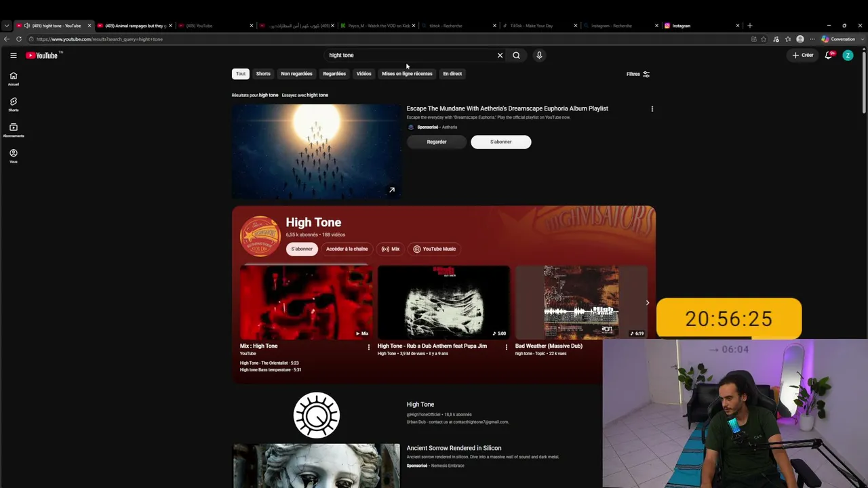Filter results by Vidéos chip

[364, 74]
